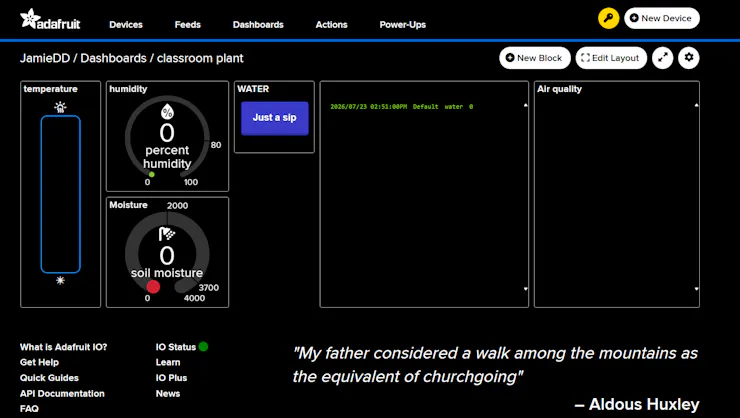Click the Aldous Huxley attribution

[x=637, y=404]
